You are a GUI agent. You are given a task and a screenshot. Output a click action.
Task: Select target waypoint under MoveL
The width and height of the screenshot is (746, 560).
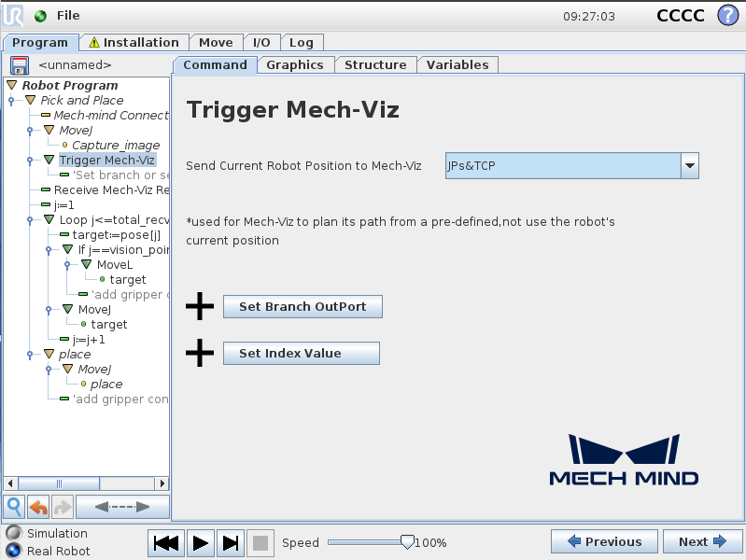click(128, 279)
